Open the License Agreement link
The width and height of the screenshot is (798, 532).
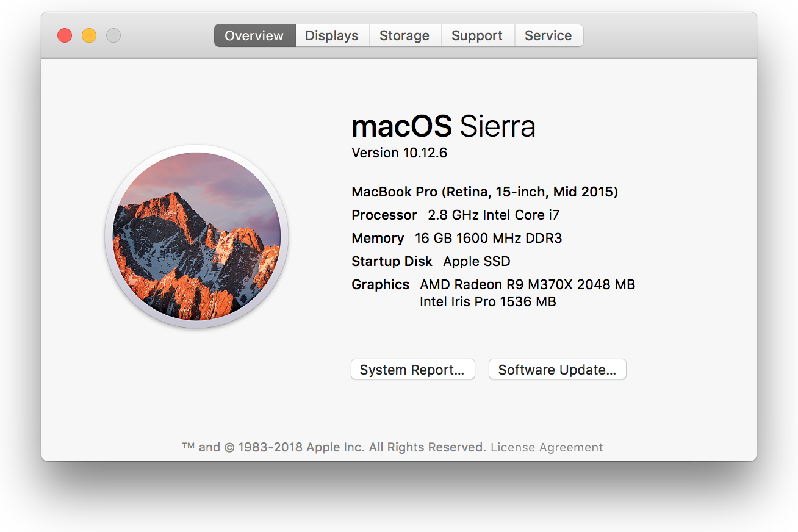click(x=546, y=447)
